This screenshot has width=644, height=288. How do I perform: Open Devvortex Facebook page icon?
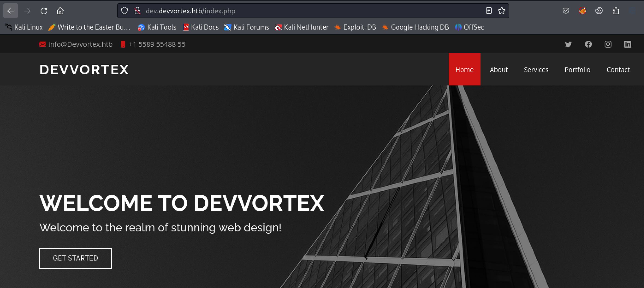tap(588, 44)
